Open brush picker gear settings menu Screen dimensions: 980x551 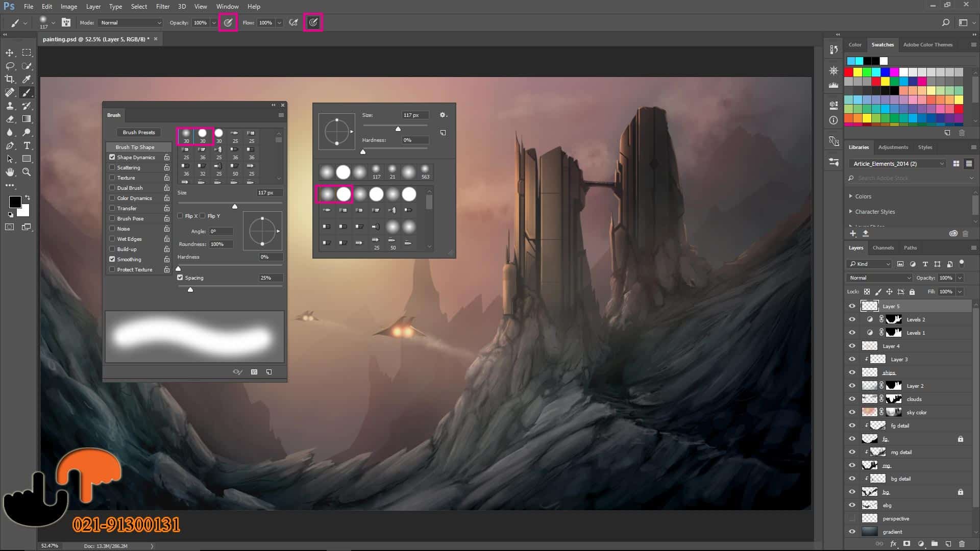pyautogui.click(x=443, y=115)
